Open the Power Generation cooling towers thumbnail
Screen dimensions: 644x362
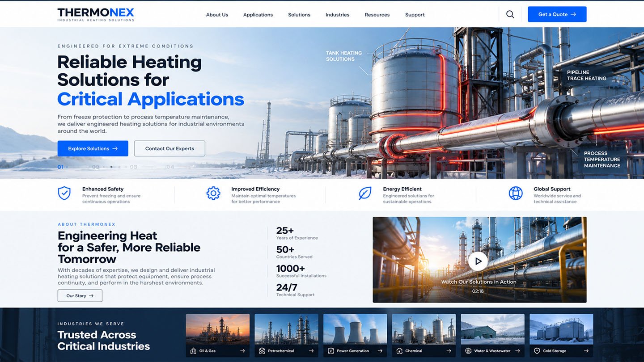355,329
